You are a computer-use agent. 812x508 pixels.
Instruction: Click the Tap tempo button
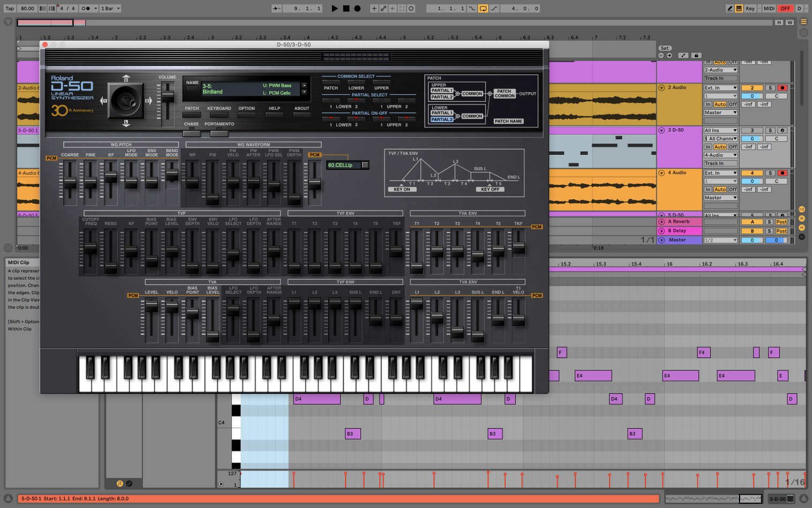pyautogui.click(x=10, y=9)
